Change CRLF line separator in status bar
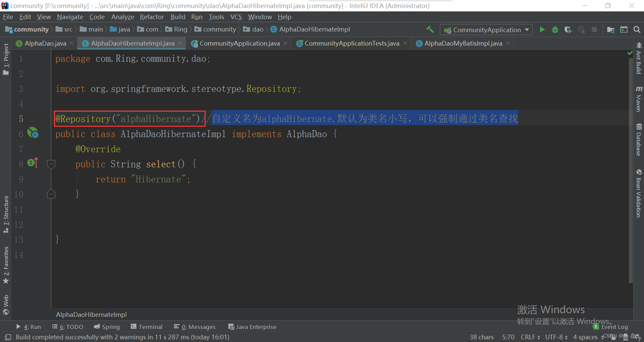This screenshot has width=644, height=342. pyautogui.click(x=530, y=337)
